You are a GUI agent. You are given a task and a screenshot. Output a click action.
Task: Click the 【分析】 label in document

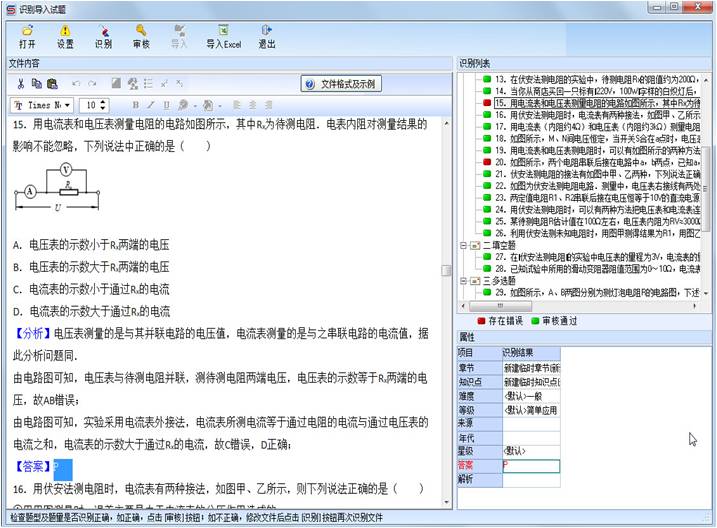coord(32,333)
